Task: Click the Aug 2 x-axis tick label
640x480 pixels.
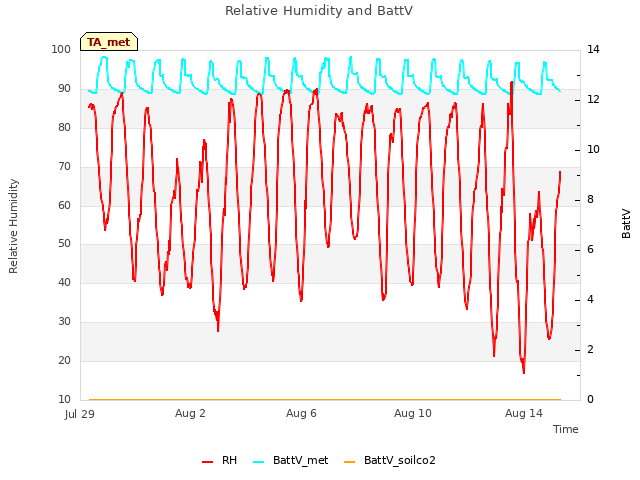Action: 190,413
